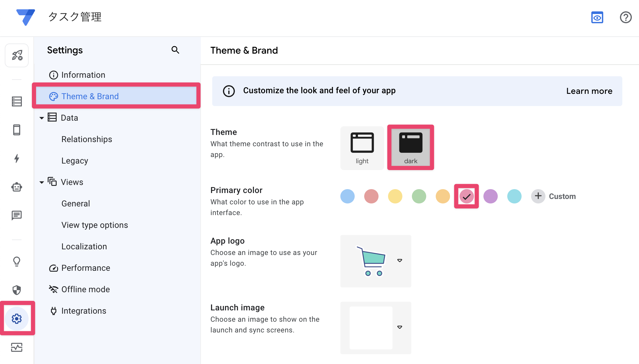Open the Intelligence lightbulb icon
The height and width of the screenshot is (364, 639).
pyautogui.click(x=17, y=261)
